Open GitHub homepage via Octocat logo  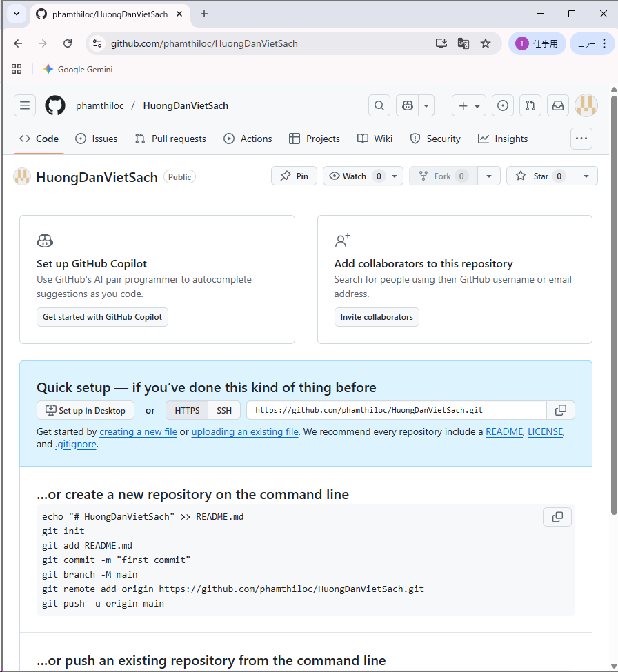coord(55,105)
